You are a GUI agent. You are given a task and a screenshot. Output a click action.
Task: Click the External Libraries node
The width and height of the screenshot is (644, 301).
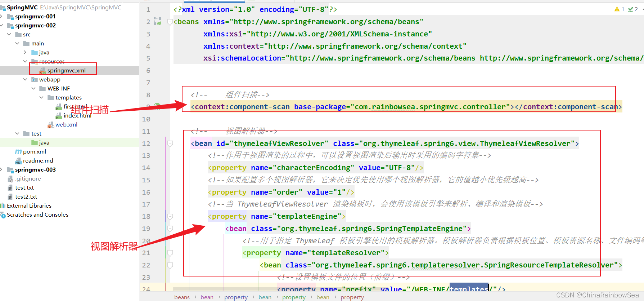pyautogui.click(x=29, y=206)
